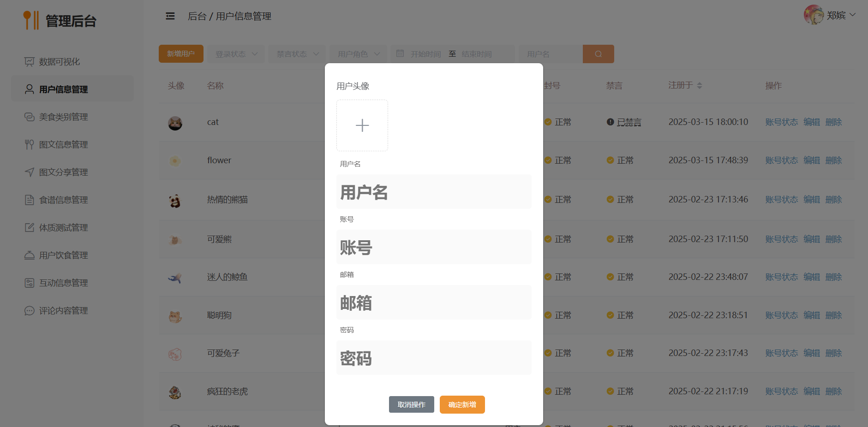Click the 结束时间 date field
The image size is (868, 427).
click(477, 54)
